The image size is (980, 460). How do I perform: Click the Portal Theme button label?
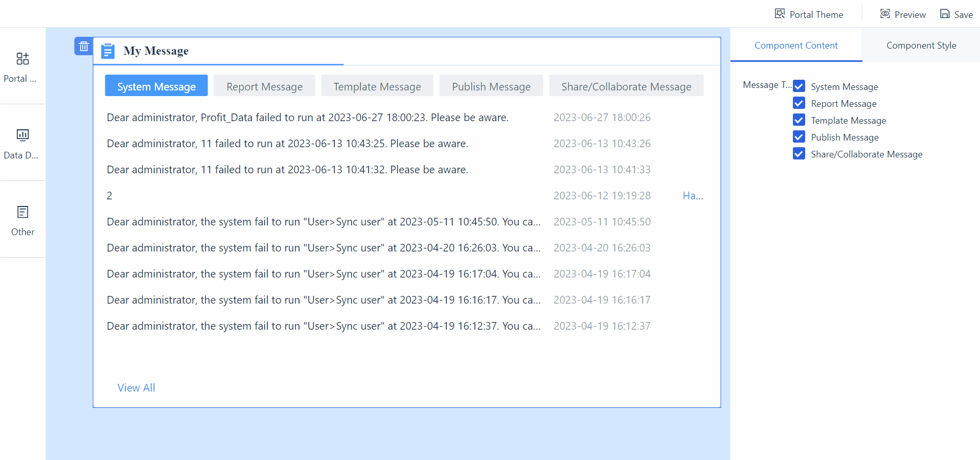click(816, 15)
